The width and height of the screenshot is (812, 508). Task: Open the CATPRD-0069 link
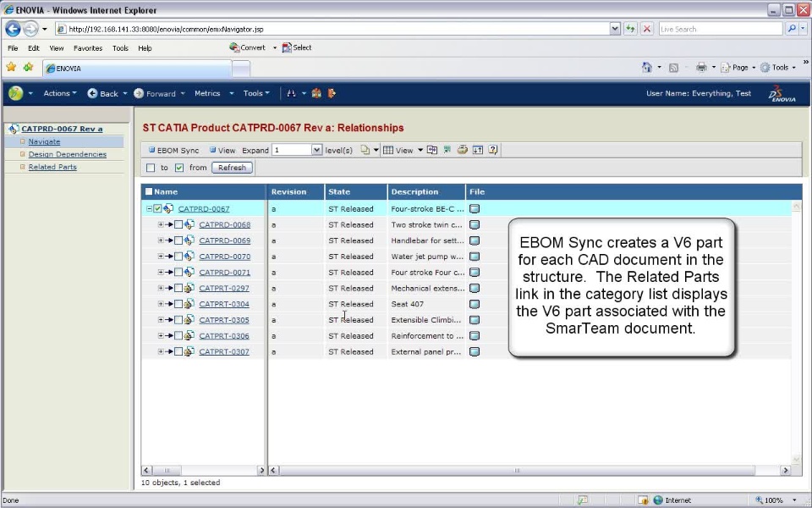(x=225, y=240)
